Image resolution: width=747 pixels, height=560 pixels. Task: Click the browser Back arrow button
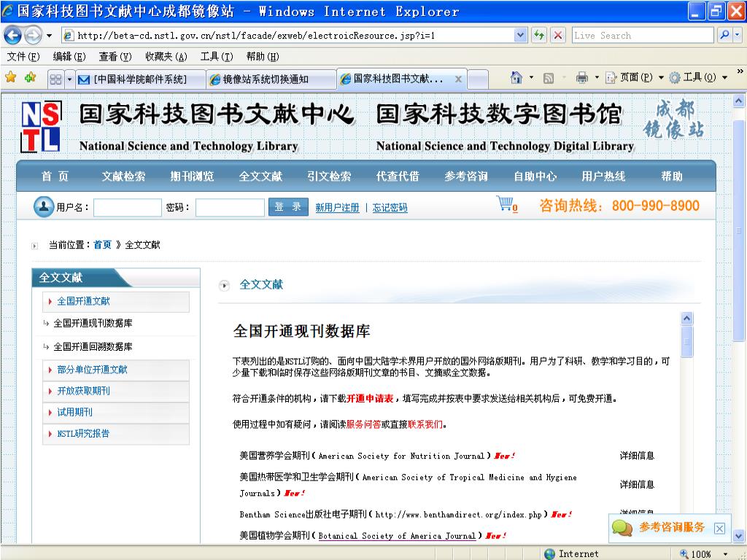13,35
